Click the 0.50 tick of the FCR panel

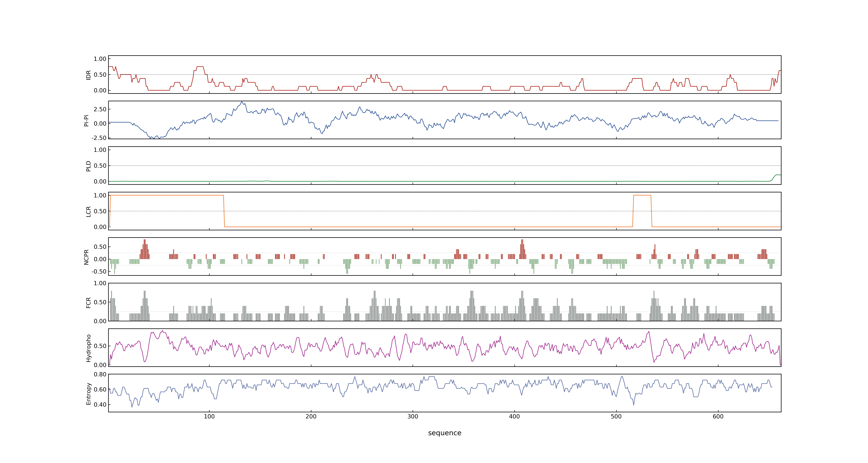tap(100, 302)
